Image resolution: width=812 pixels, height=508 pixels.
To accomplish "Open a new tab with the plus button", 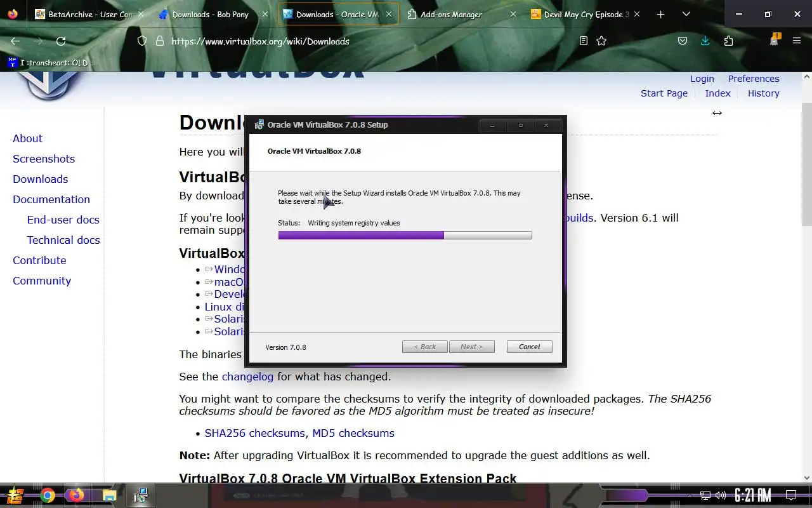I will point(660,14).
